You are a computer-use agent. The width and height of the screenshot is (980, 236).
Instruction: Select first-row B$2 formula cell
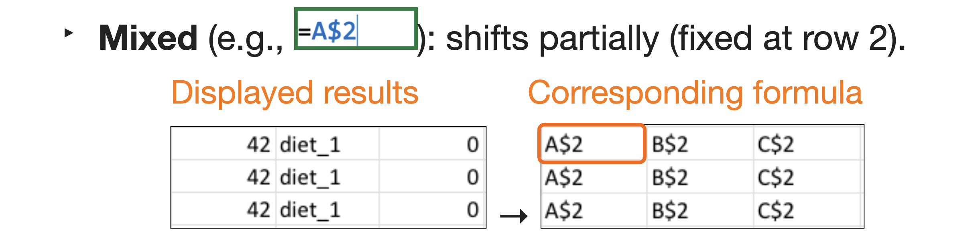pyautogui.click(x=700, y=144)
